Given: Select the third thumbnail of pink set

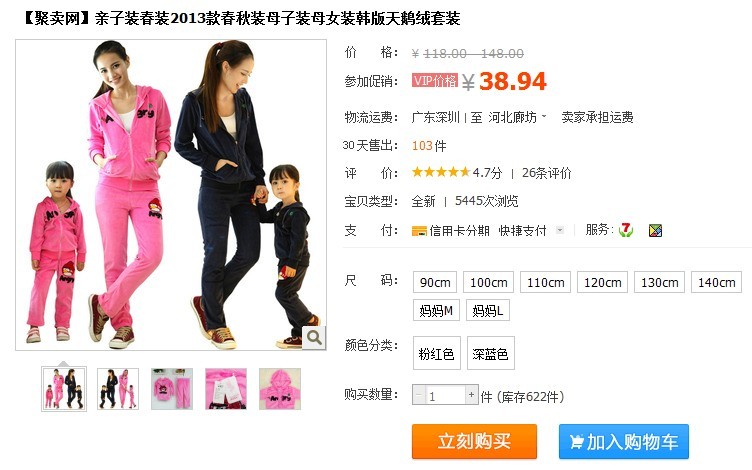Looking at the screenshot, I should (172, 388).
